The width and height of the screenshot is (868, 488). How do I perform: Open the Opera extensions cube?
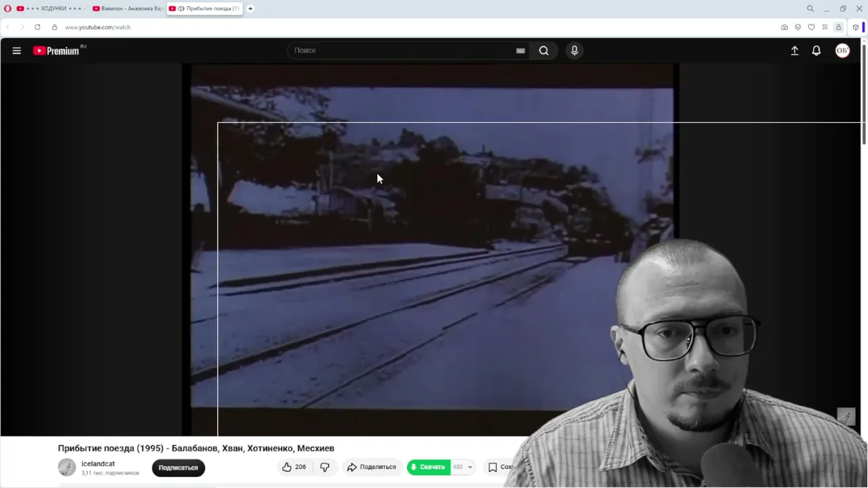pyautogui.click(x=856, y=27)
